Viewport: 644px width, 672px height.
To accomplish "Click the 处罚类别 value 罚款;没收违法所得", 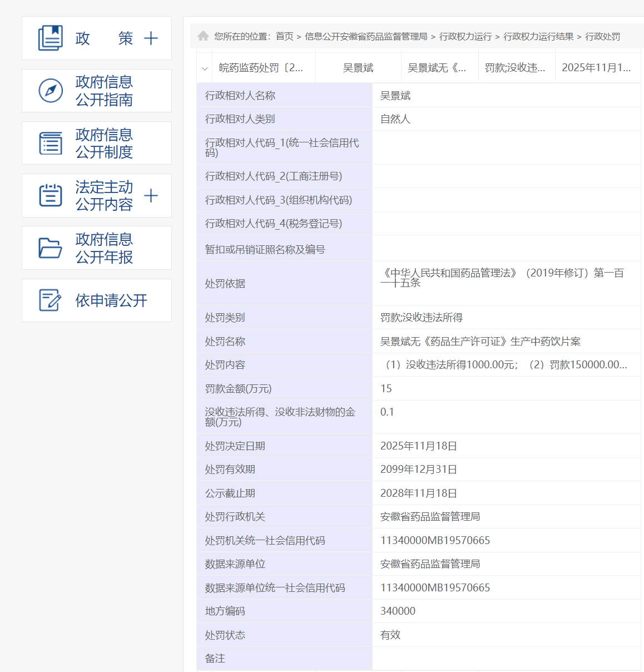I will tap(422, 318).
